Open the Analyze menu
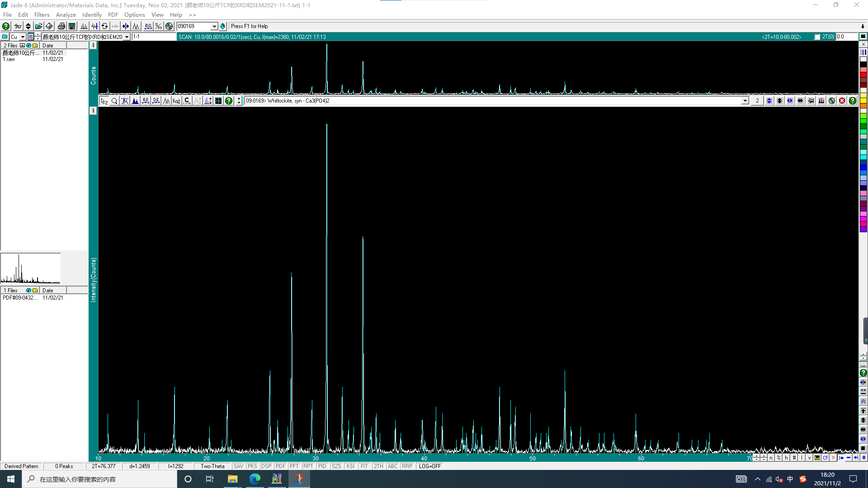The image size is (868, 488). tap(66, 14)
